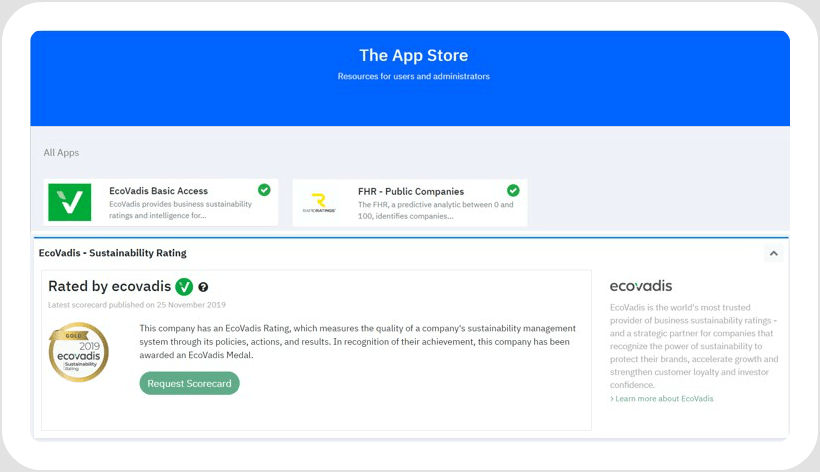
Task: Click the 'This company has an EcoVadis Rating' paragraph
Action: click(357, 342)
